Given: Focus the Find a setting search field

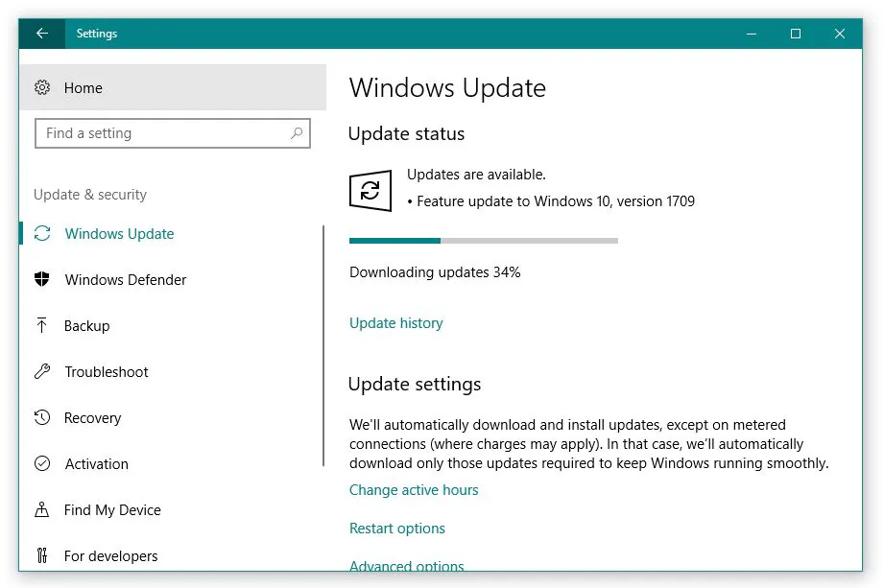Looking at the screenshot, I should coord(173,133).
